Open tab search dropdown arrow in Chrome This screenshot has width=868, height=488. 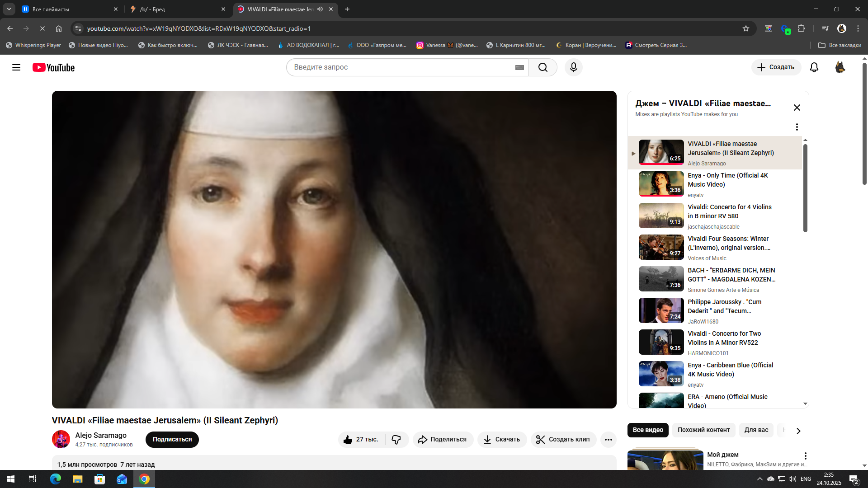pos(9,9)
